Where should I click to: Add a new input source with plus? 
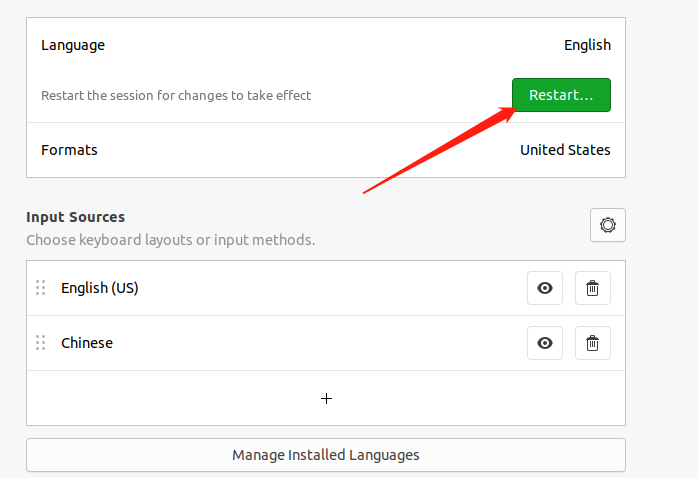tap(326, 398)
